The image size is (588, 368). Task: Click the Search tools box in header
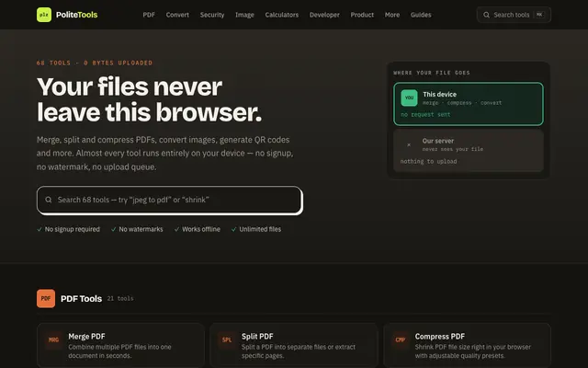514,15
